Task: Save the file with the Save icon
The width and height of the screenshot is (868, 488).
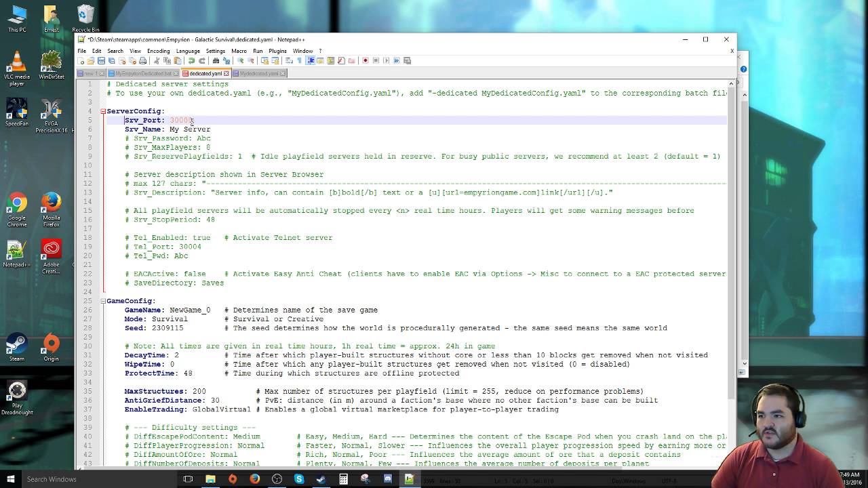Action: [101, 60]
